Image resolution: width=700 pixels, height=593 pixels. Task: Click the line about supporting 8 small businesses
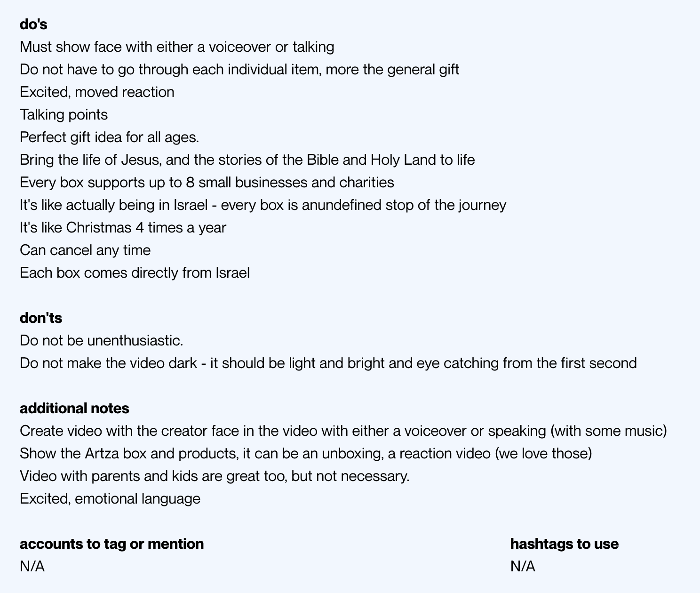207,183
